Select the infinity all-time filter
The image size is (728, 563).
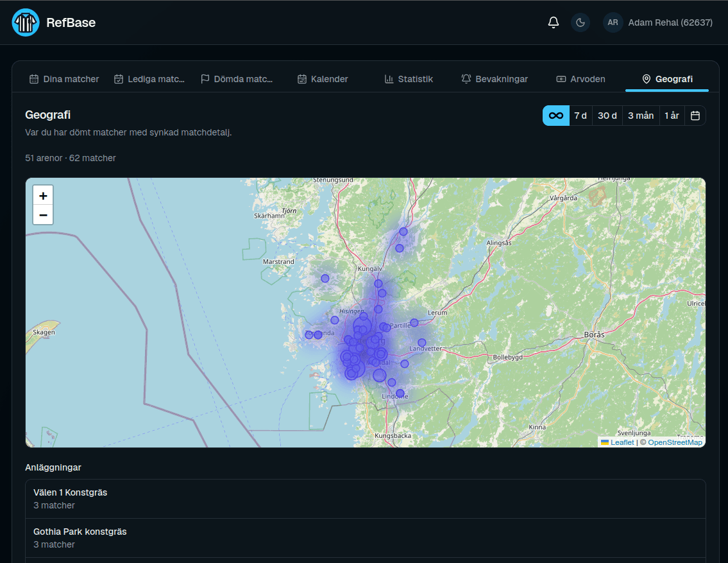point(555,116)
